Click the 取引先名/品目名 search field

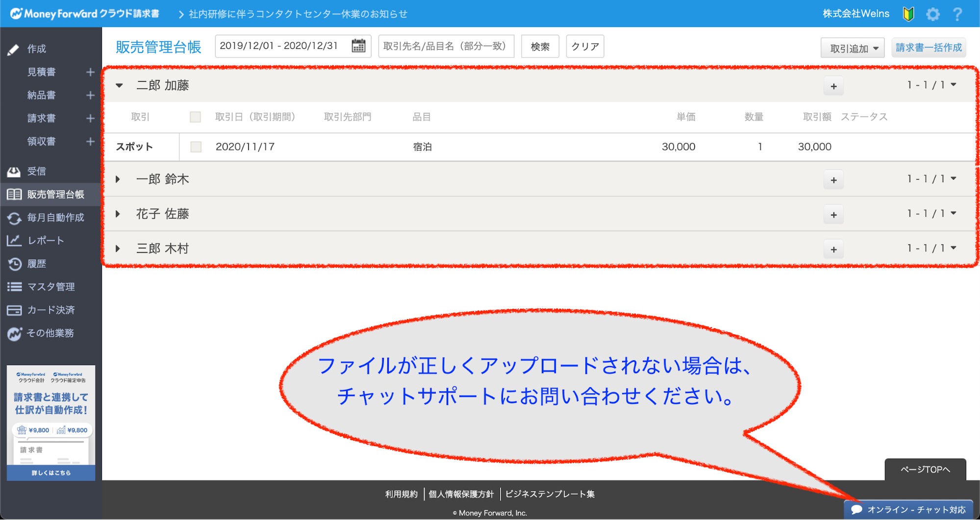[x=446, y=46]
